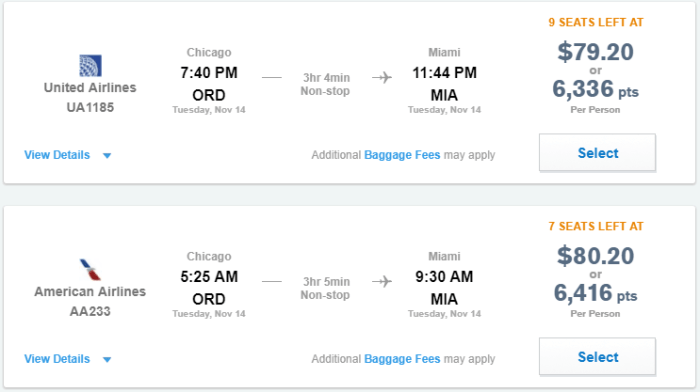
Task: Click the United Airlines globe logo
Action: click(x=90, y=66)
